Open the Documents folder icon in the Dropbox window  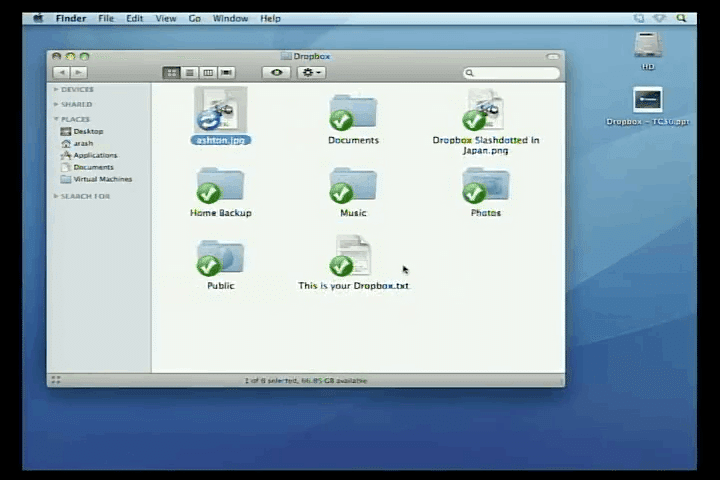353,112
